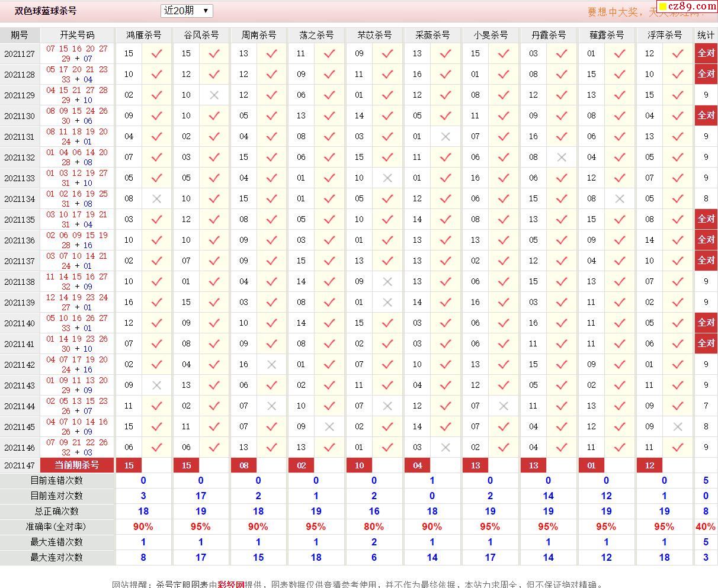
Task: Click the red check mark for 2021130 under 周南杀号
Action: tap(271, 115)
